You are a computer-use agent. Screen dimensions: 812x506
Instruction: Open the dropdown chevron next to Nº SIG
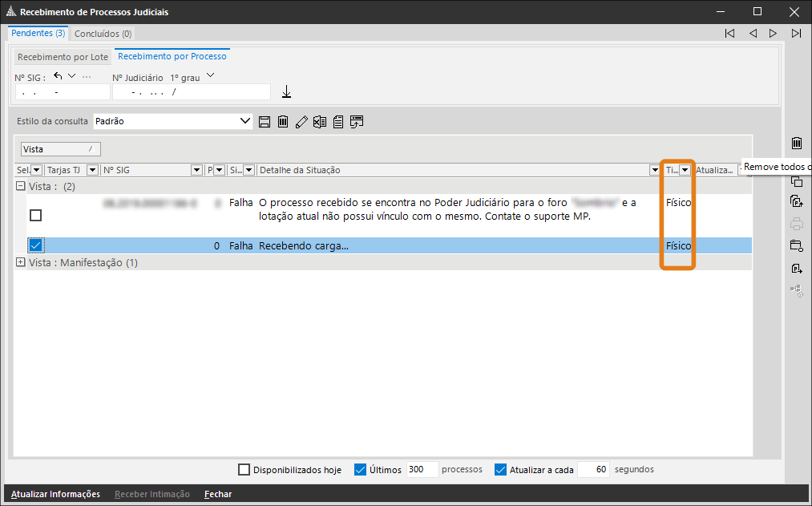(x=72, y=75)
